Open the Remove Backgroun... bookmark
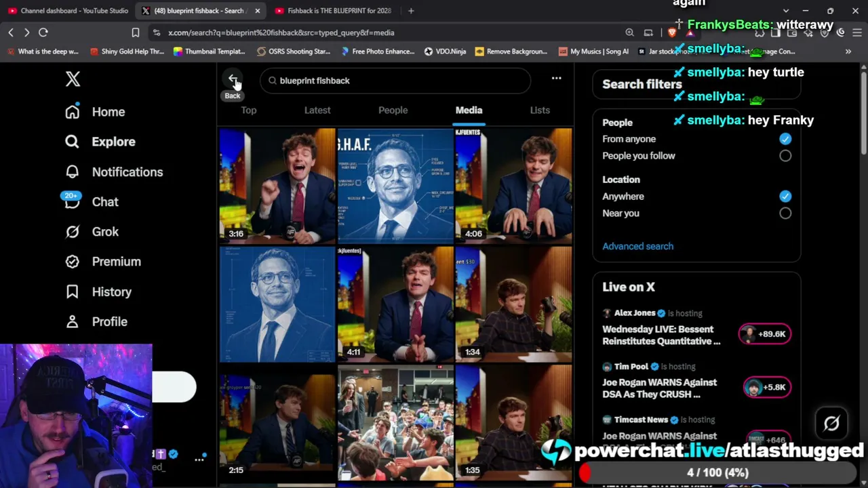Screen dimensions: 868x488 [511, 52]
